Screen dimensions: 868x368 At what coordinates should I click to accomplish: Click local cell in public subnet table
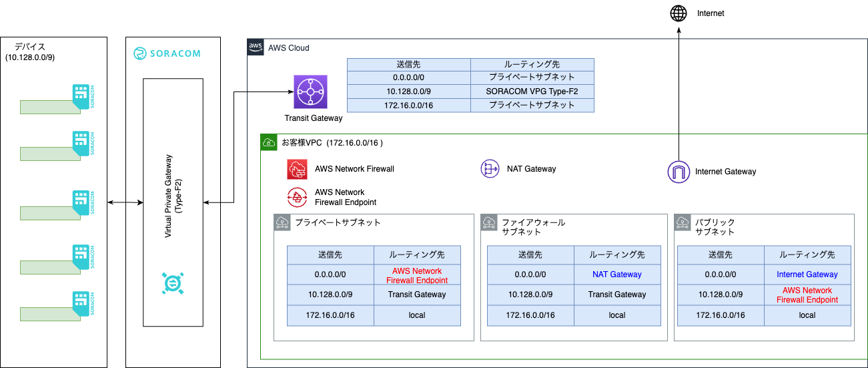(x=807, y=315)
